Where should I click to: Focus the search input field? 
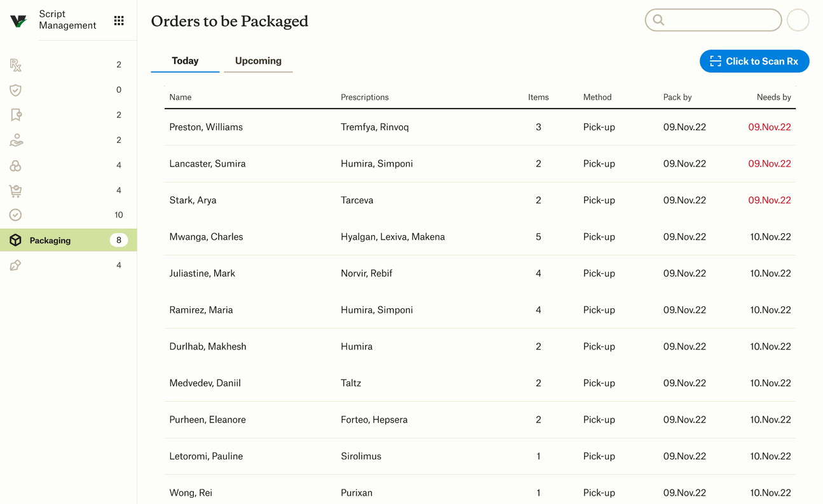click(713, 20)
